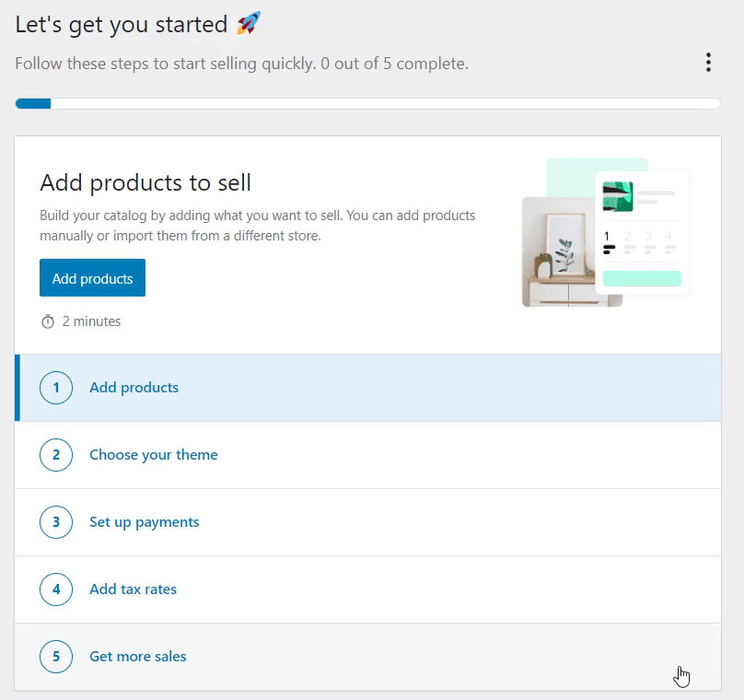
Task: Click the setup progress bar
Action: [367, 103]
